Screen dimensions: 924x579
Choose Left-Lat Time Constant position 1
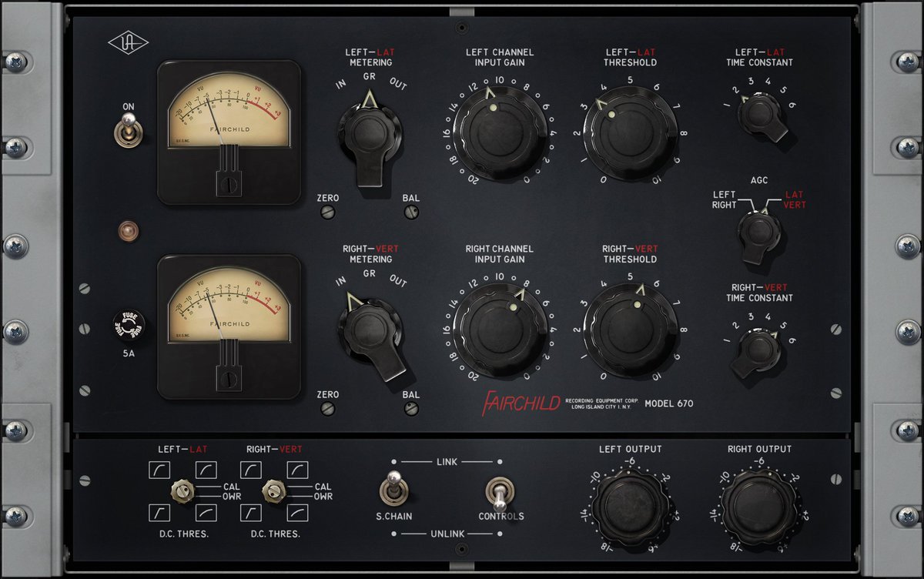[725, 105]
